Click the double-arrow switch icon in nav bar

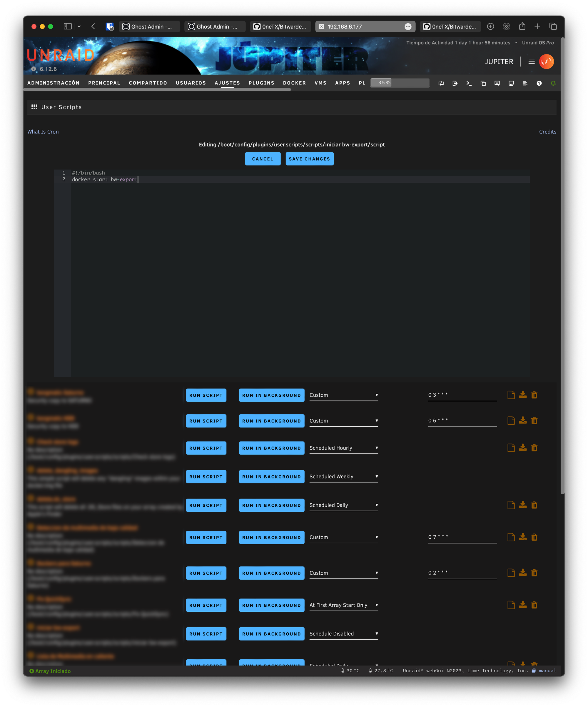pyautogui.click(x=441, y=83)
